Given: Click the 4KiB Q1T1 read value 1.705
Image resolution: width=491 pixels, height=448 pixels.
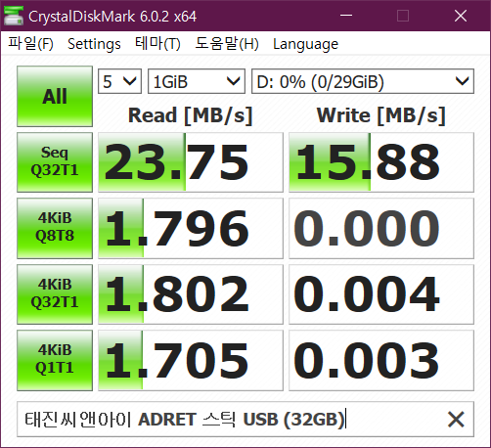Looking at the screenshot, I should (191, 360).
